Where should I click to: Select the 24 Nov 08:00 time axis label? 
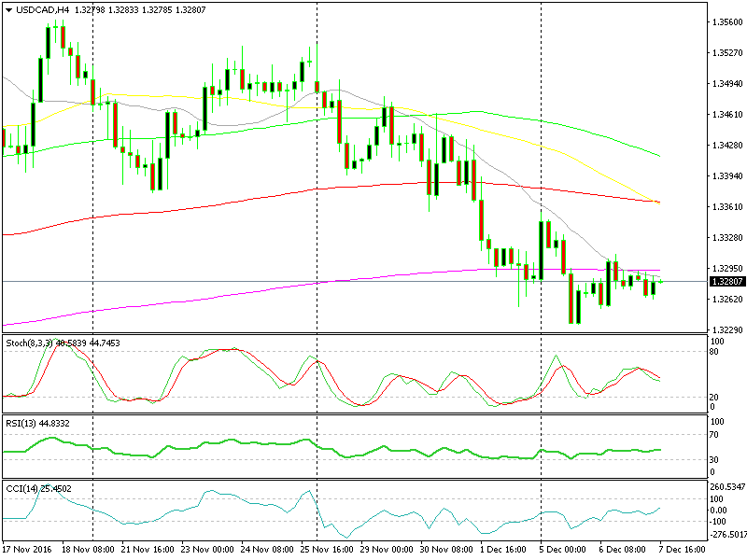pos(267,550)
